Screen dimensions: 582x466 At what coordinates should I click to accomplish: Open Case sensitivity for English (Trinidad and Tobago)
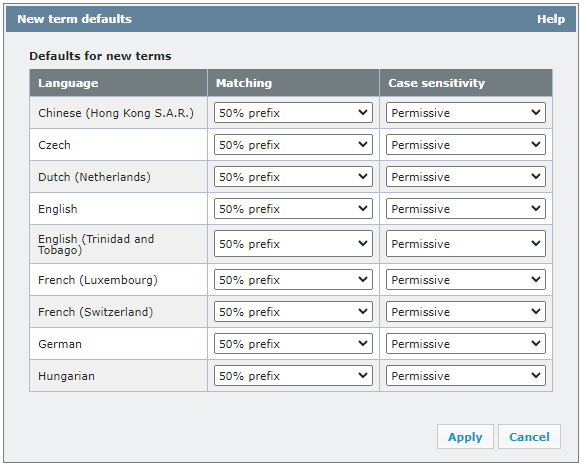[466, 244]
